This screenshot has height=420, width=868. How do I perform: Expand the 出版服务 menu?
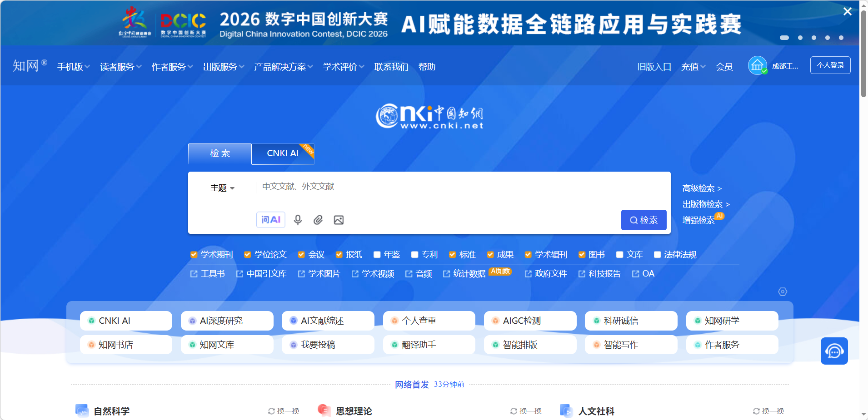point(224,67)
